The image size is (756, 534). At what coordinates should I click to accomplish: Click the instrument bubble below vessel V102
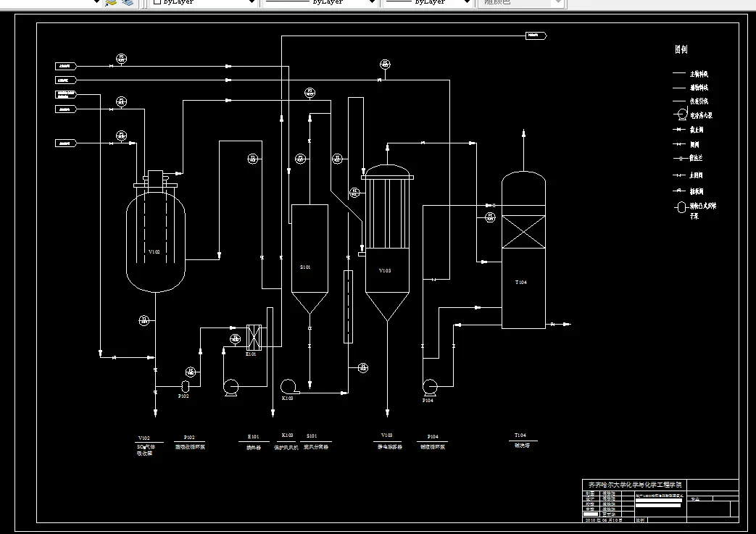tap(144, 320)
